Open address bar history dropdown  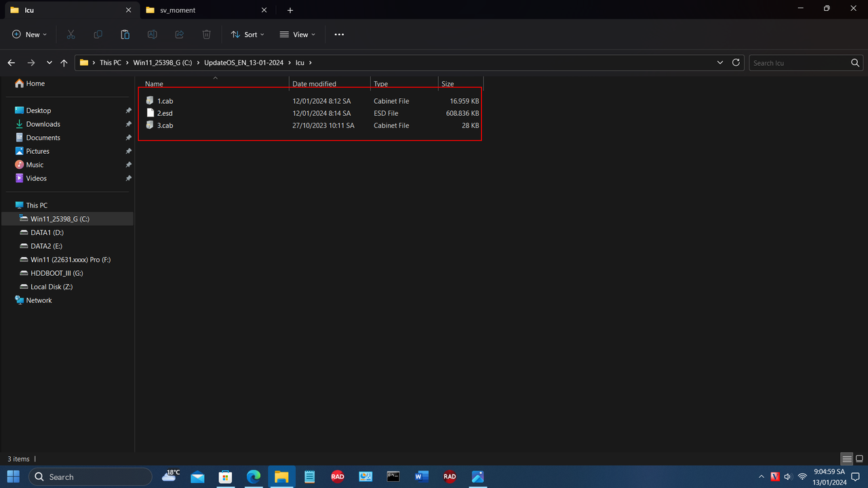(719, 62)
